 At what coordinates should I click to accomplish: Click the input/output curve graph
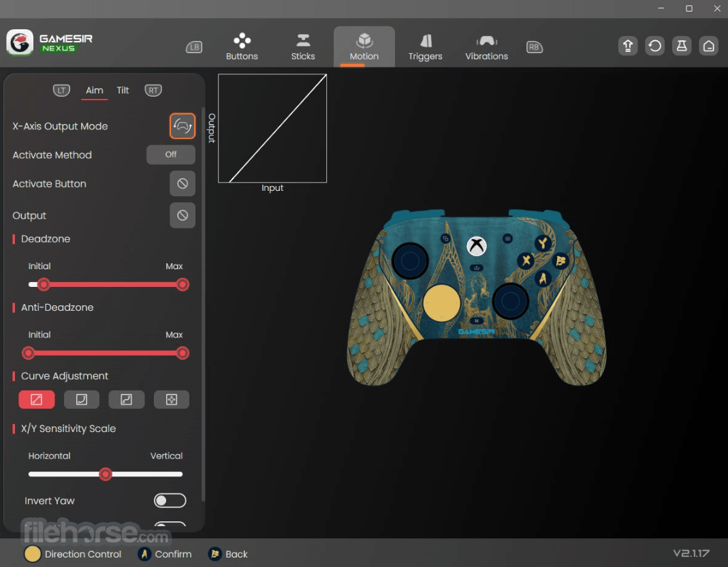[272, 128]
